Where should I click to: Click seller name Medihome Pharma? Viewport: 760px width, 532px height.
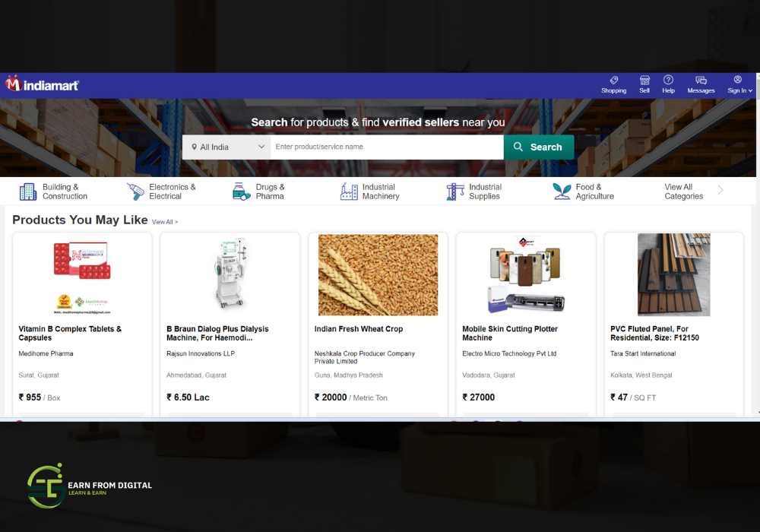pyautogui.click(x=46, y=353)
